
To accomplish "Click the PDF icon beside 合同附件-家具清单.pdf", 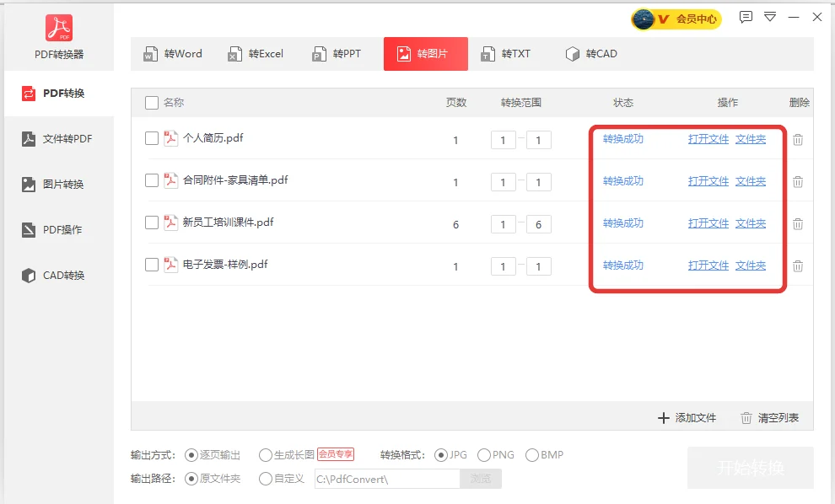I will [x=170, y=180].
